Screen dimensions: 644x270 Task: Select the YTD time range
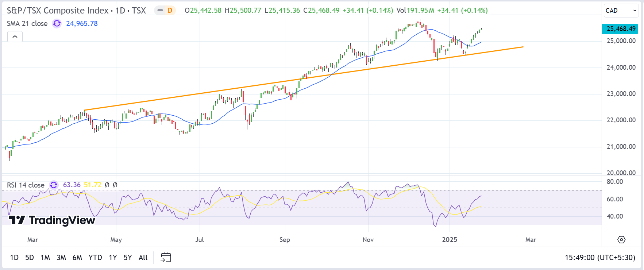tap(95, 258)
